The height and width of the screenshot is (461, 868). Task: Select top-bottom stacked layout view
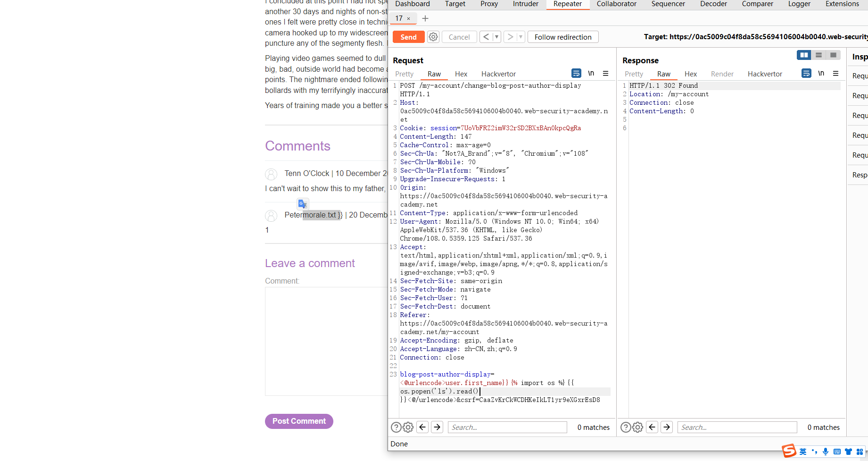[x=818, y=55]
